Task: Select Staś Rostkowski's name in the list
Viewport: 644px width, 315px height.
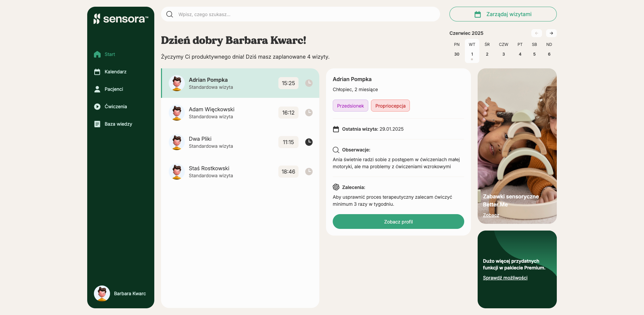Action: click(209, 168)
